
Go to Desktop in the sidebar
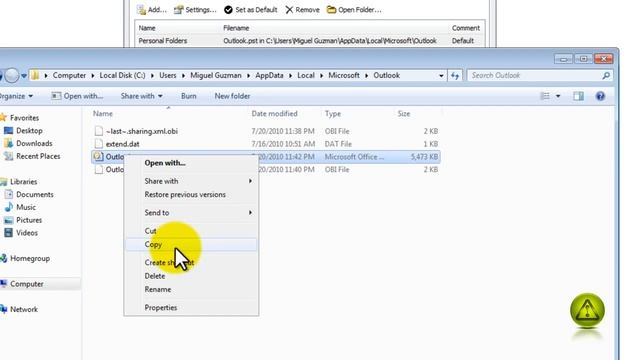[x=29, y=131]
